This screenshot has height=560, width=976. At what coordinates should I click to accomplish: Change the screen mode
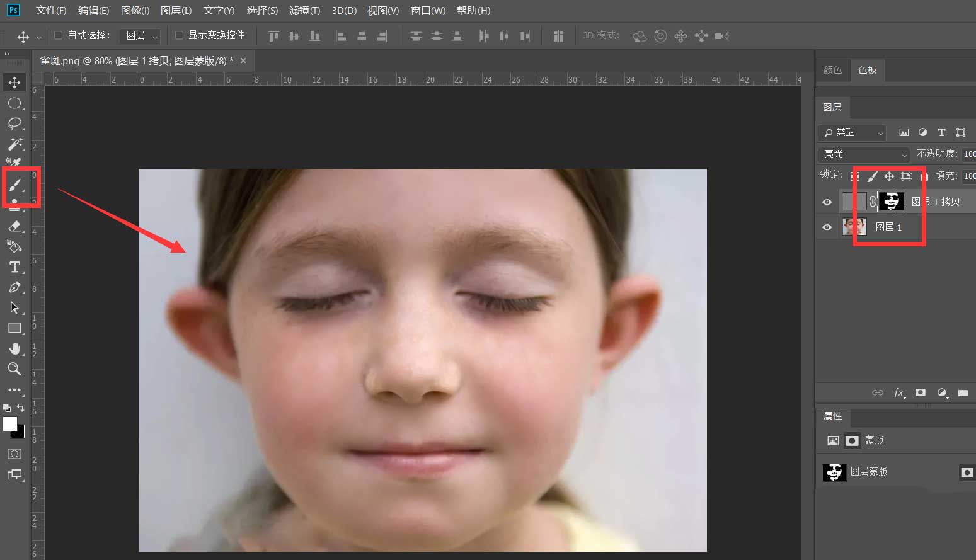(x=14, y=474)
